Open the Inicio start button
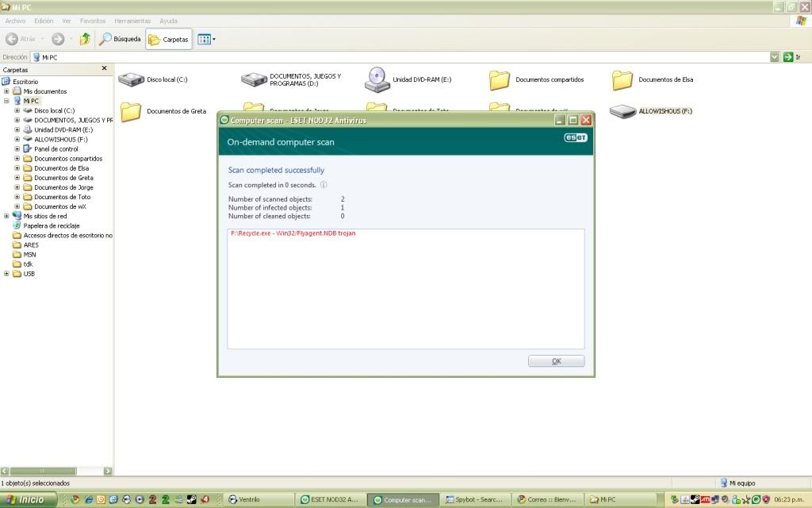 [x=29, y=500]
